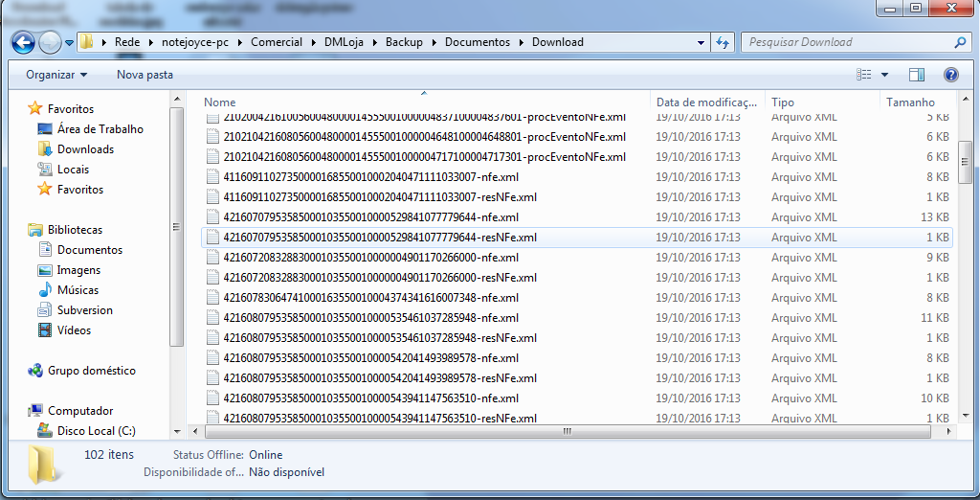The width and height of the screenshot is (980, 500).
Task: Select Backup in the breadcrumb path
Action: click(404, 42)
